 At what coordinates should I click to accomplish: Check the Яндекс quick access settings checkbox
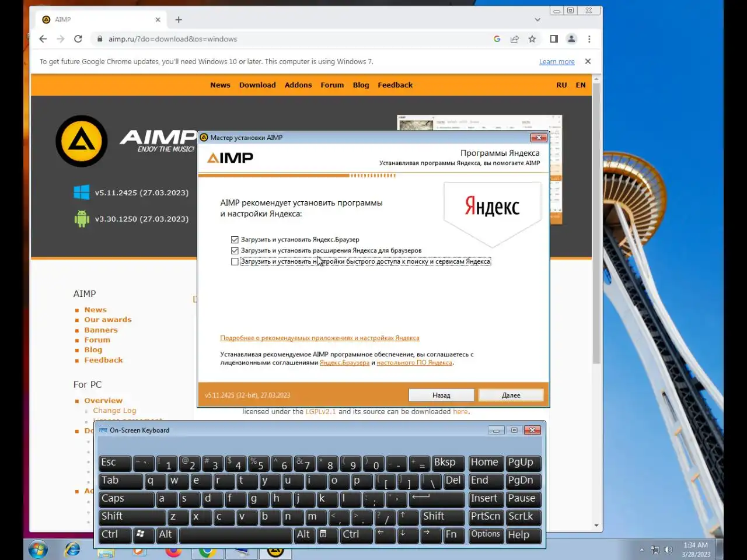(235, 262)
